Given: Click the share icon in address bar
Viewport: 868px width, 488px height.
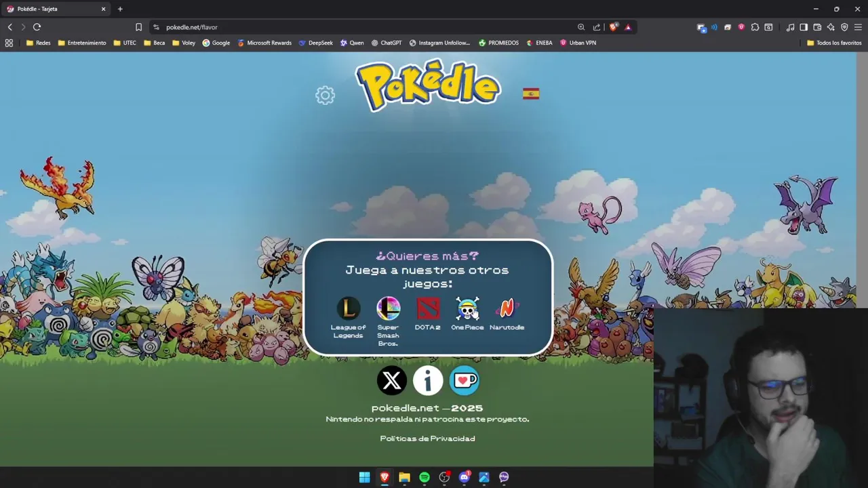Looking at the screenshot, I should (x=597, y=27).
